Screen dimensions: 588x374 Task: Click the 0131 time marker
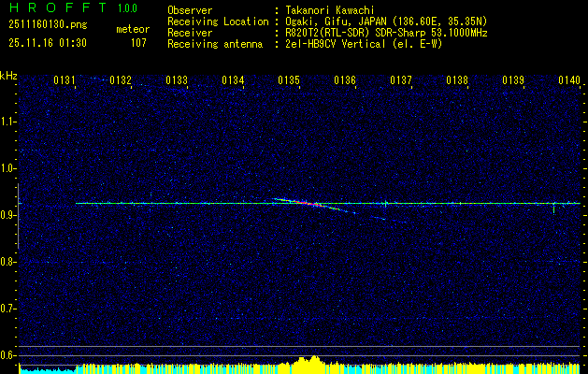point(65,81)
